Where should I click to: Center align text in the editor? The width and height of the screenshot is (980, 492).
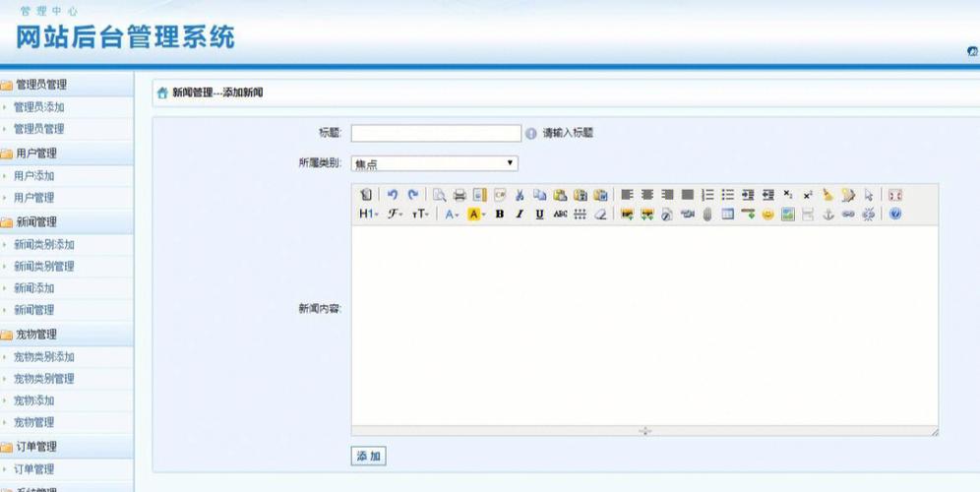[x=646, y=195]
